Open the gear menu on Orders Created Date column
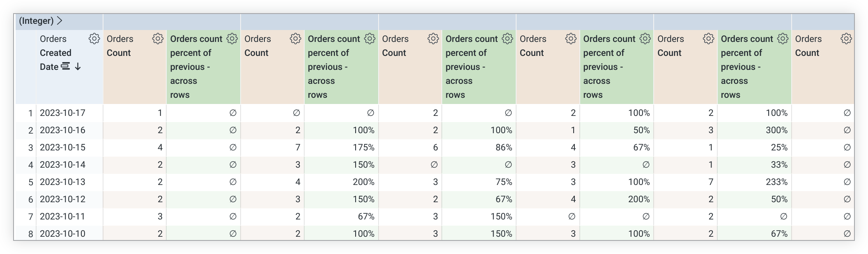This screenshot has height=254, width=868. pyautogui.click(x=94, y=39)
